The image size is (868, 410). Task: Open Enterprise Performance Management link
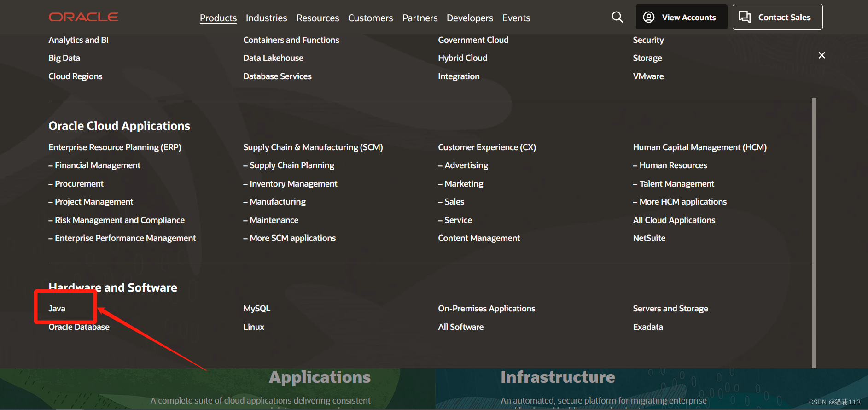coord(122,238)
